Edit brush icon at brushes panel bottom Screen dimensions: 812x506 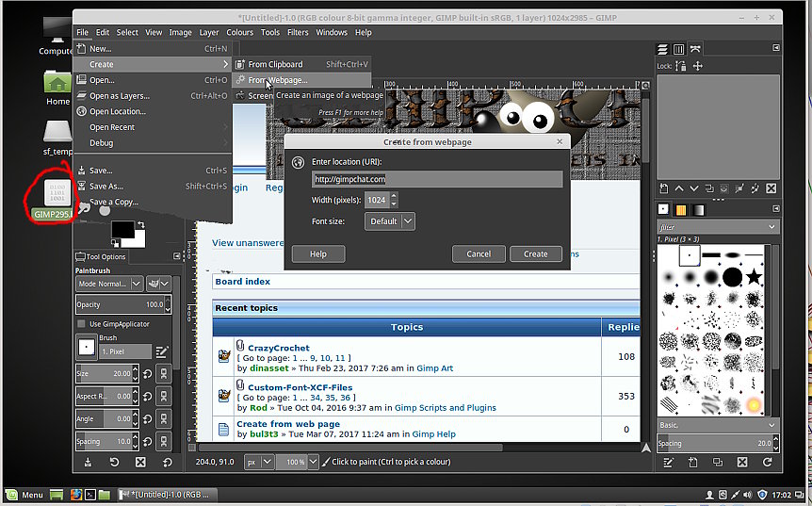669,462
